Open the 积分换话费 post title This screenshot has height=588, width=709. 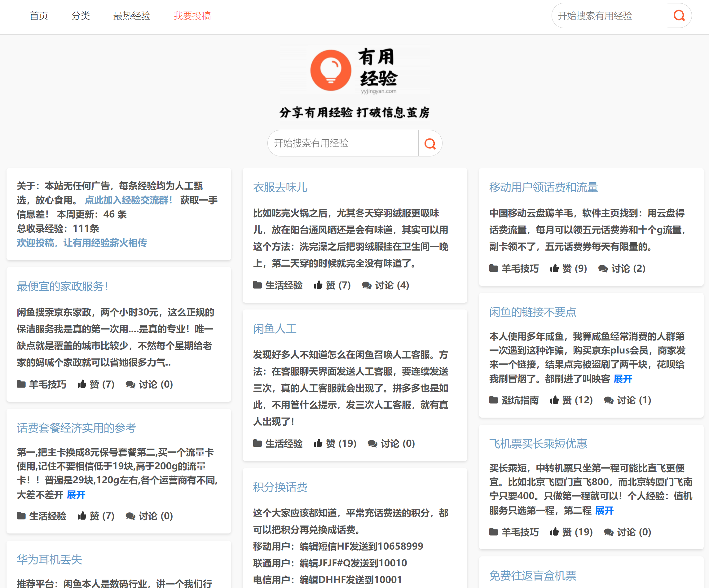[280, 487]
